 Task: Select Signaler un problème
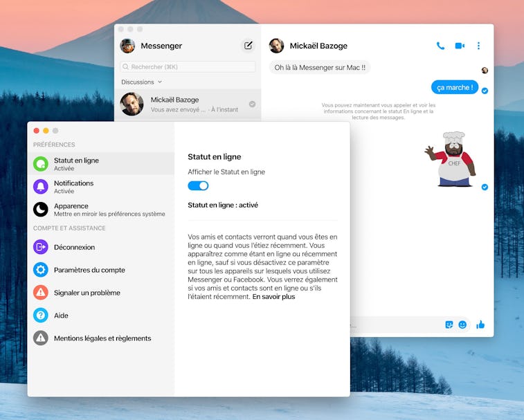click(87, 293)
